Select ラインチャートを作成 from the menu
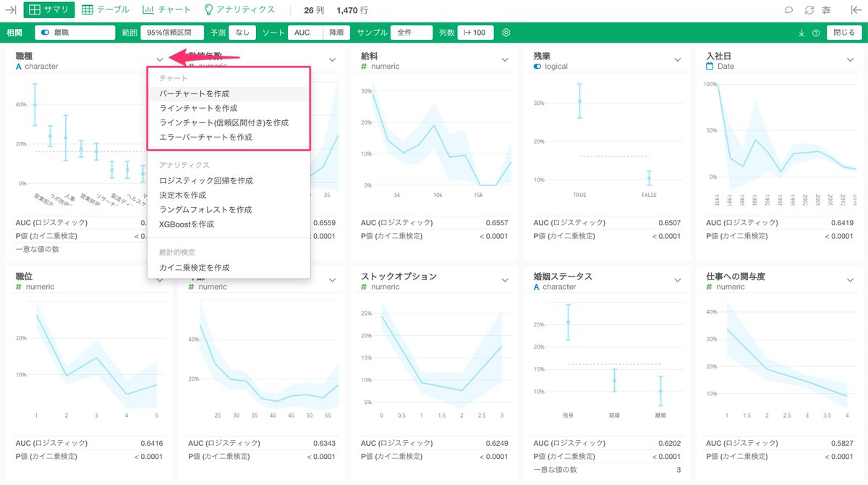Viewport: 868px width, 485px height. pos(229,108)
